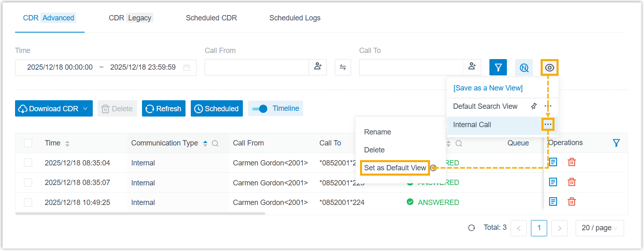Choose Set as Default View menu item
Viewport: 644px width, 251px height.
395,168
